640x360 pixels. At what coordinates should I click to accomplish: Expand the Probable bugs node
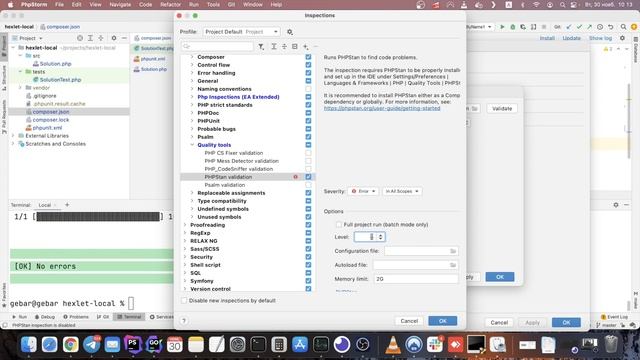pyautogui.click(x=192, y=129)
